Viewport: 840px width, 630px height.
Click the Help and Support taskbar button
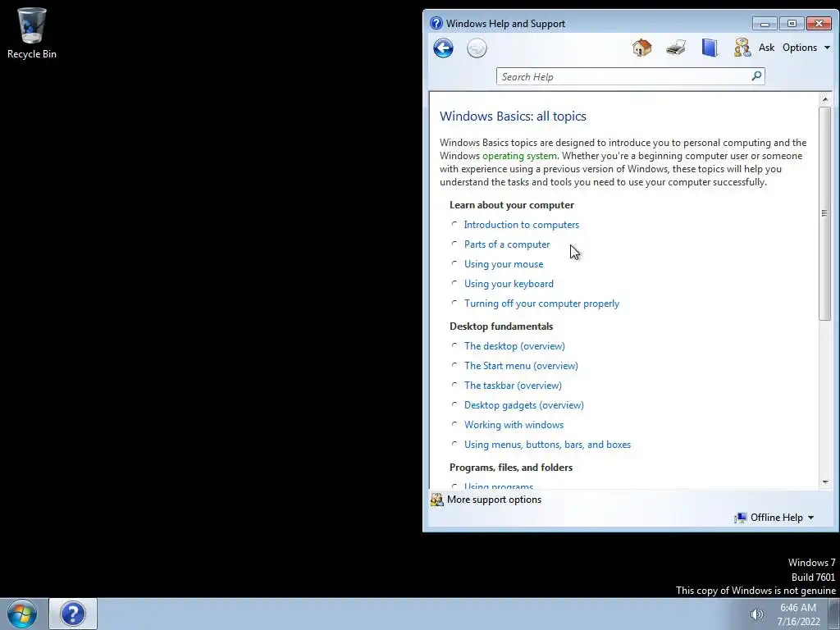73,614
